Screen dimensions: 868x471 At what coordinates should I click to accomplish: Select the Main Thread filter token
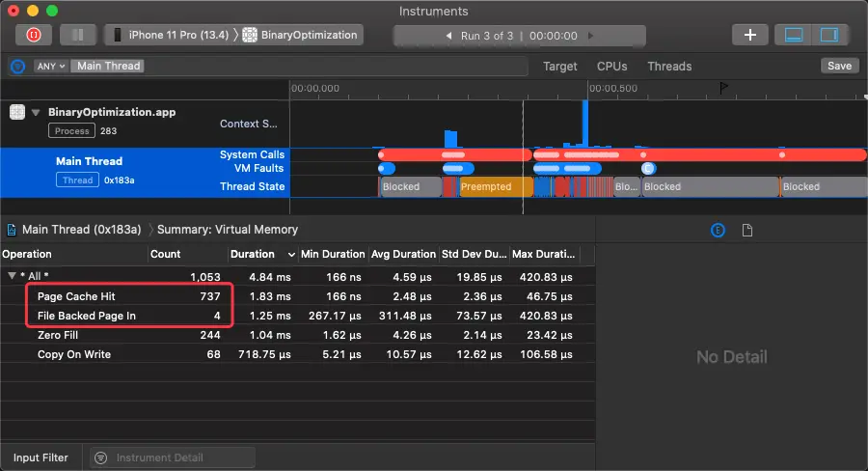coord(108,66)
